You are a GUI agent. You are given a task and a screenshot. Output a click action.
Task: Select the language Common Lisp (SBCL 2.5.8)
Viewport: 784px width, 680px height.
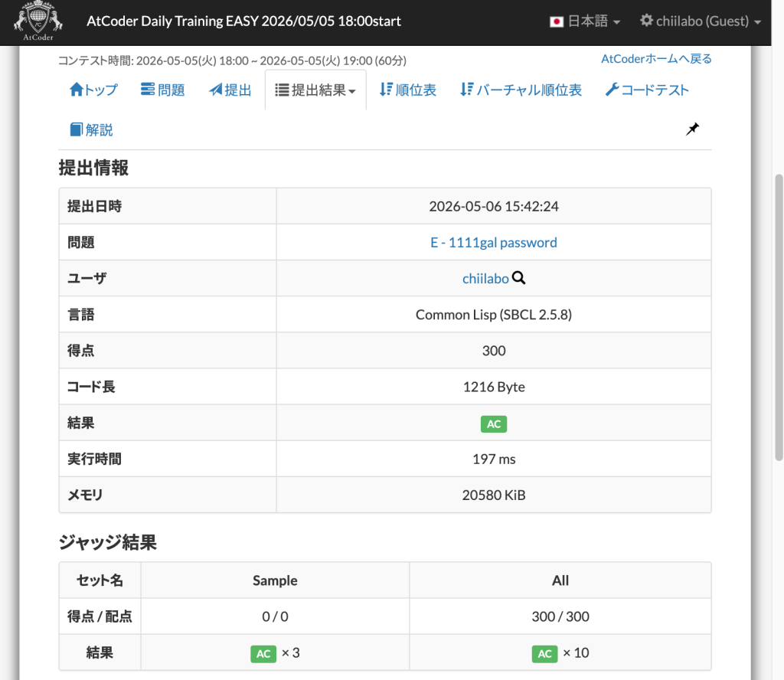tap(494, 315)
